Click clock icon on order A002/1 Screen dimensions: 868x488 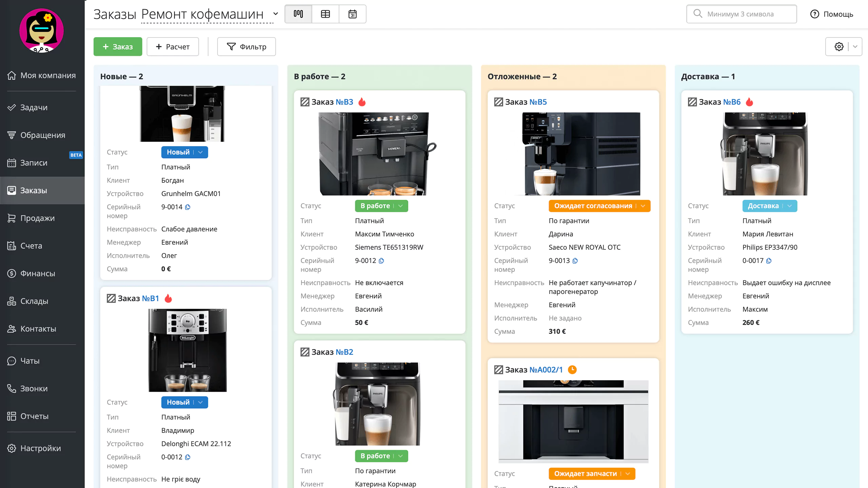click(x=572, y=370)
